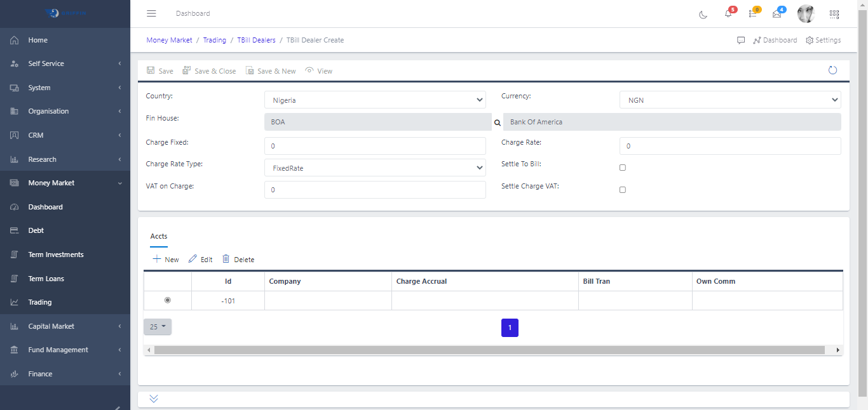This screenshot has height=410, width=868.
Task: Open the 25 page size dropdown
Action: pos(158,327)
